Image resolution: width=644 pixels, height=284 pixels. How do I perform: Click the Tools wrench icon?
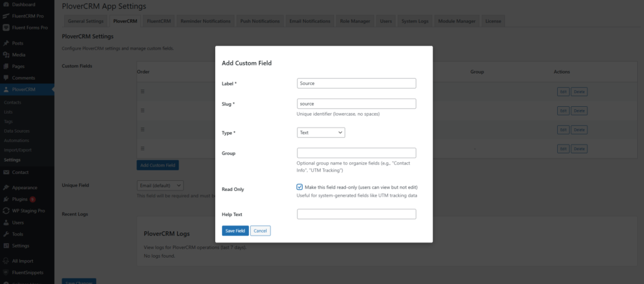coord(6,234)
